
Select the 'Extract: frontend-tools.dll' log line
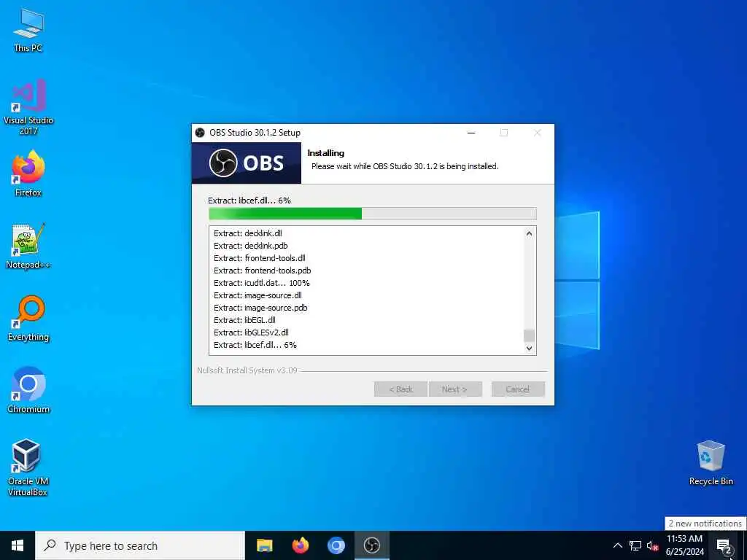[x=260, y=258]
